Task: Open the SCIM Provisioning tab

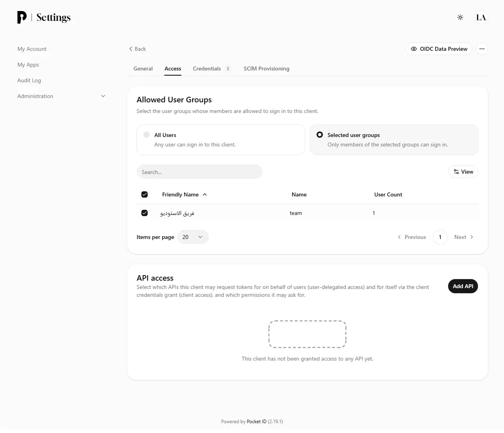Action: point(267,68)
